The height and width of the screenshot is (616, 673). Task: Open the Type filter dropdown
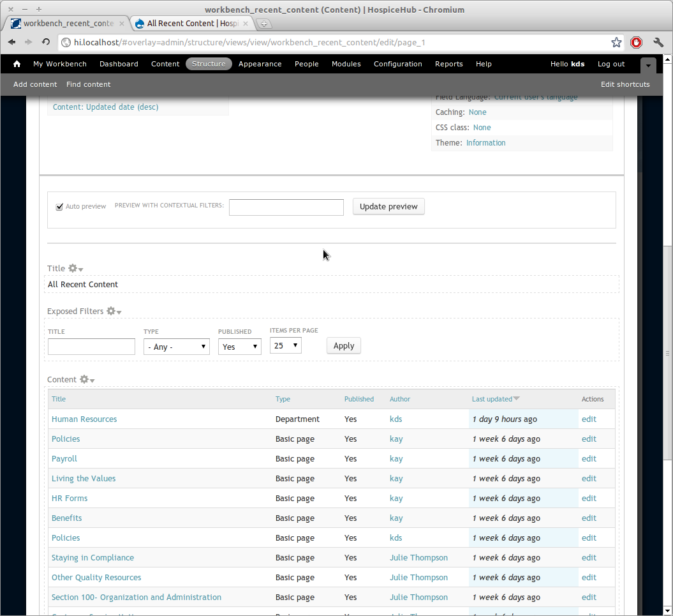(x=177, y=347)
